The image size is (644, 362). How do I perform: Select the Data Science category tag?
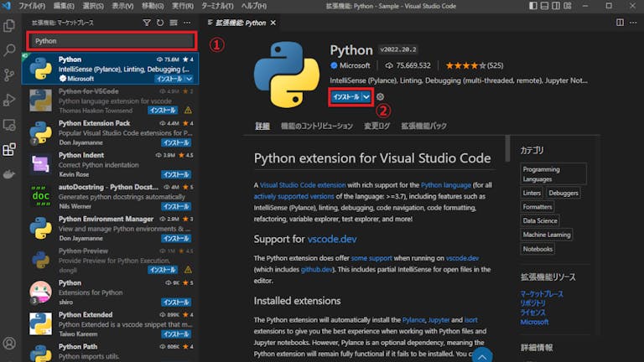540,221
